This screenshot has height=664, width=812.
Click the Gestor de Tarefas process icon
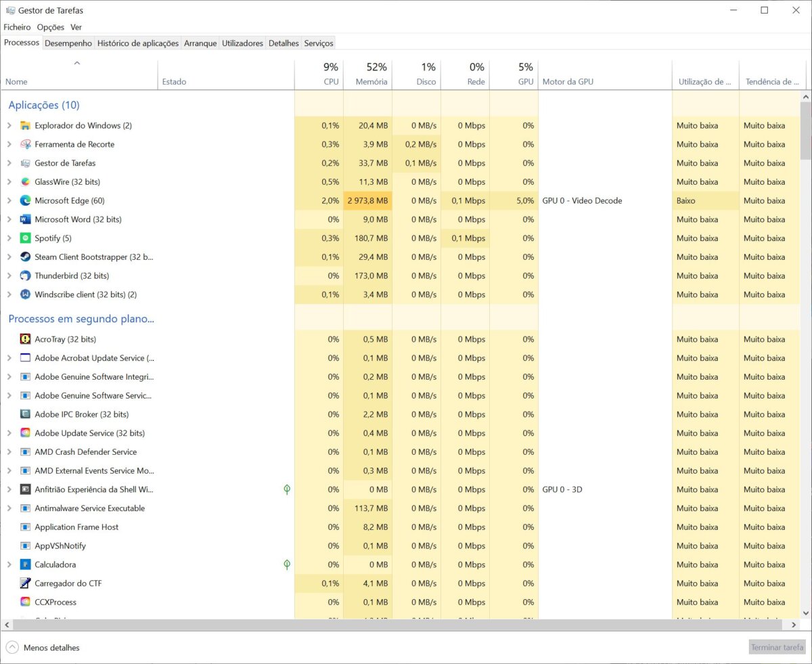tap(25, 163)
